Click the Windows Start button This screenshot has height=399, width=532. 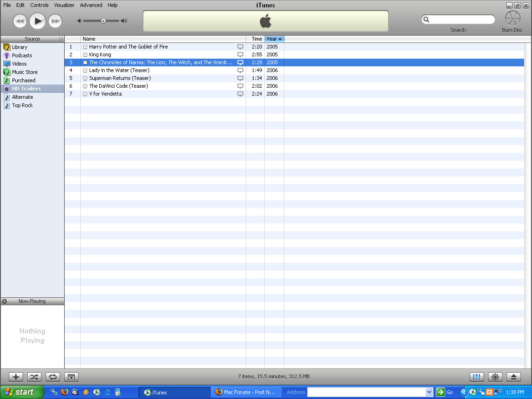click(x=22, y=392)
